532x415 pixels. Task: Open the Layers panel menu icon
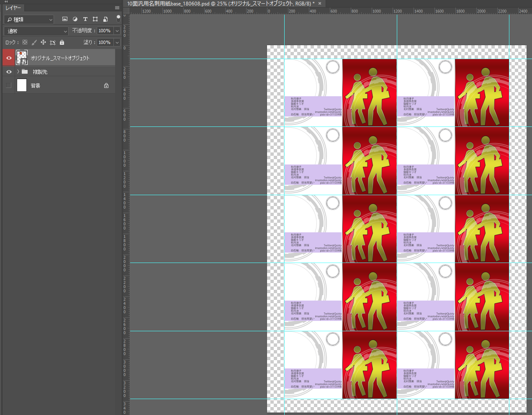tap(117, 8)
